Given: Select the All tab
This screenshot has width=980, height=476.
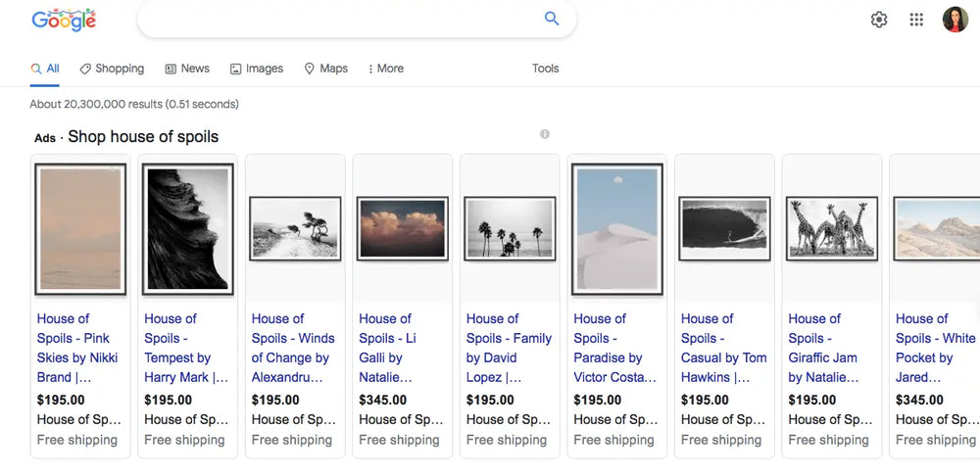Looking at the screenshot, I should point(45,69).
